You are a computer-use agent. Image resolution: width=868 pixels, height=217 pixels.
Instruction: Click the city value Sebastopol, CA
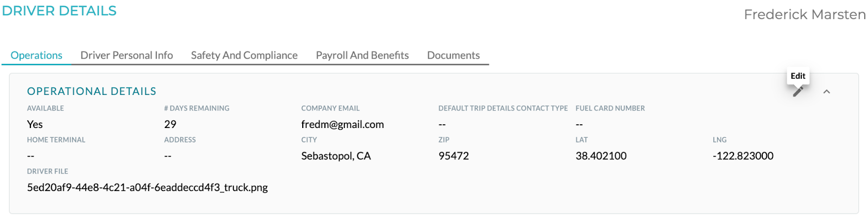pyautogui.click(x=336, y=156)
